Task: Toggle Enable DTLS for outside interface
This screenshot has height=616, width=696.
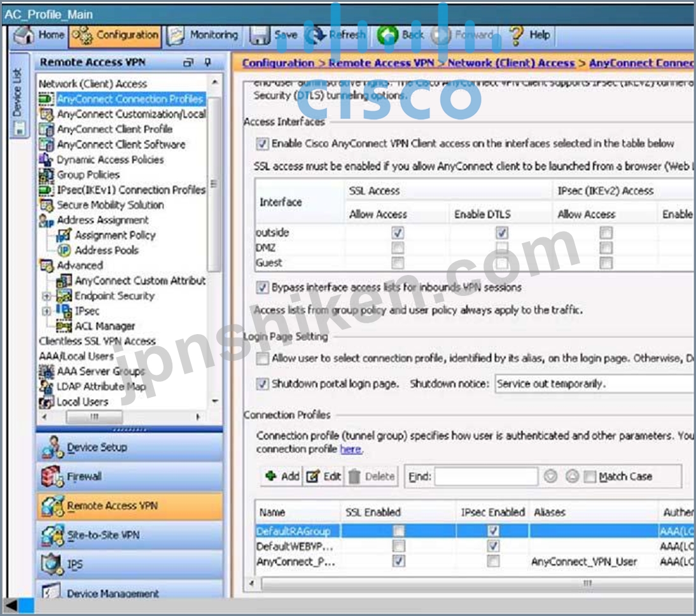Action: coord(502,232)
